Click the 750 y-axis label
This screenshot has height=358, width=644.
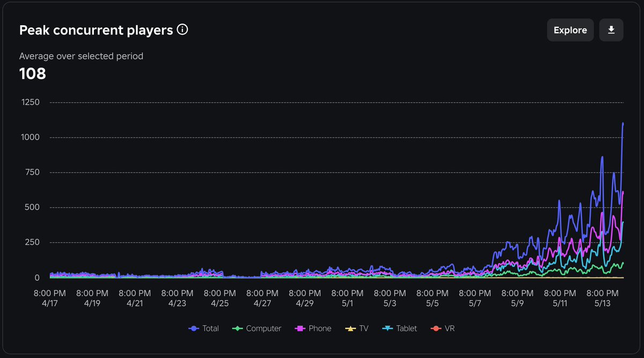[x=32, y=172]
